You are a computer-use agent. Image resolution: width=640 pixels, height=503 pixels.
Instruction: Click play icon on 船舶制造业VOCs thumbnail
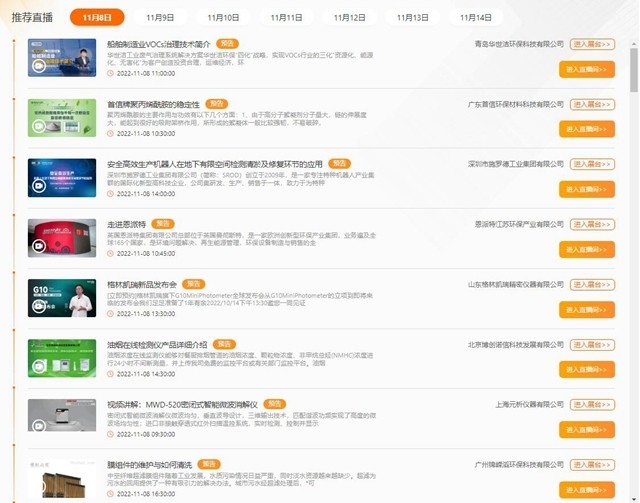(39, 67)
